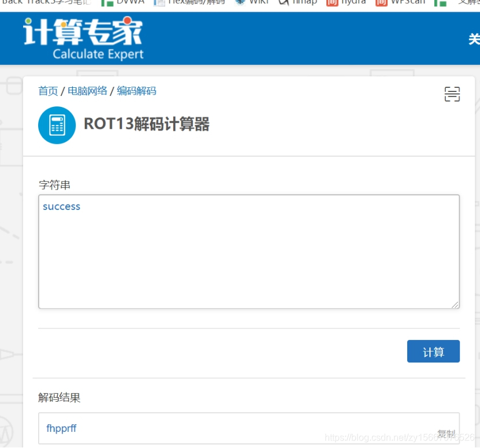This screenshot has width=480, height=448.
Task: Select the fhpprff result text
Action: (x=59, y=428)
